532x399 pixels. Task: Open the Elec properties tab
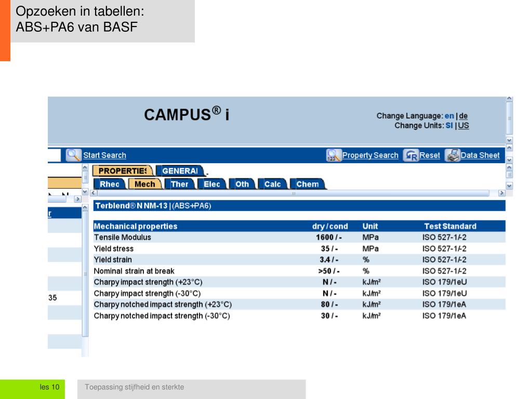212,184
